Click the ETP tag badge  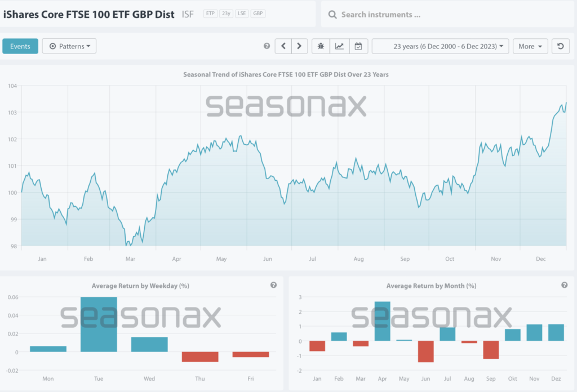[210, 13]
